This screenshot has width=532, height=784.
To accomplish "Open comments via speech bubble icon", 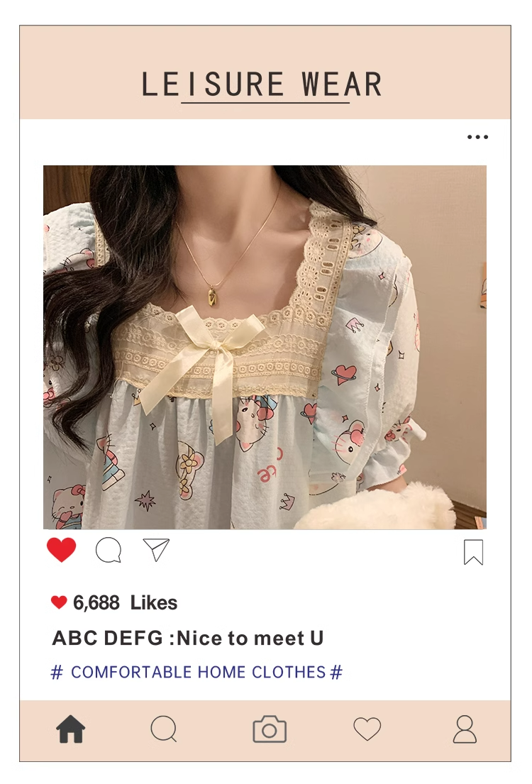I will (109, 550).
